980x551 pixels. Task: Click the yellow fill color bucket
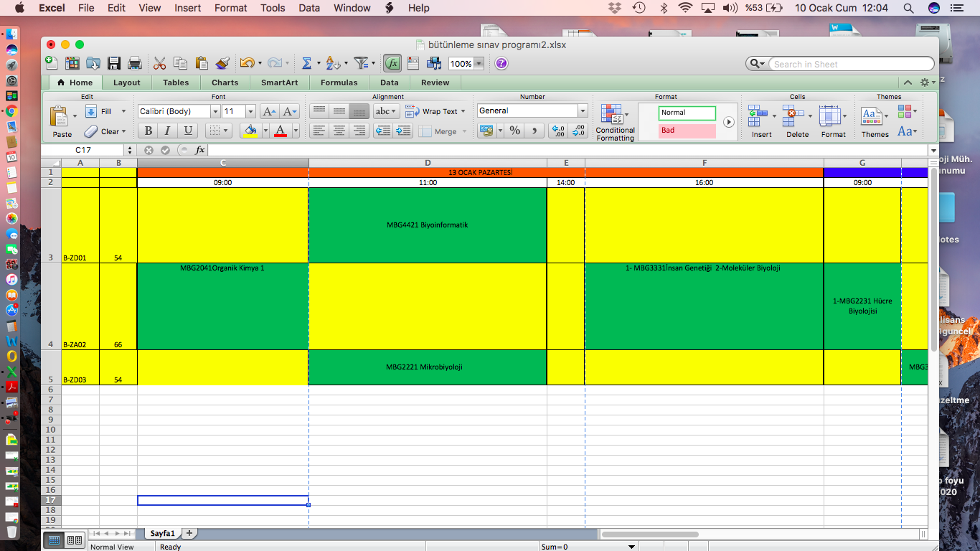pyautogui.click(x=250, y=131)
